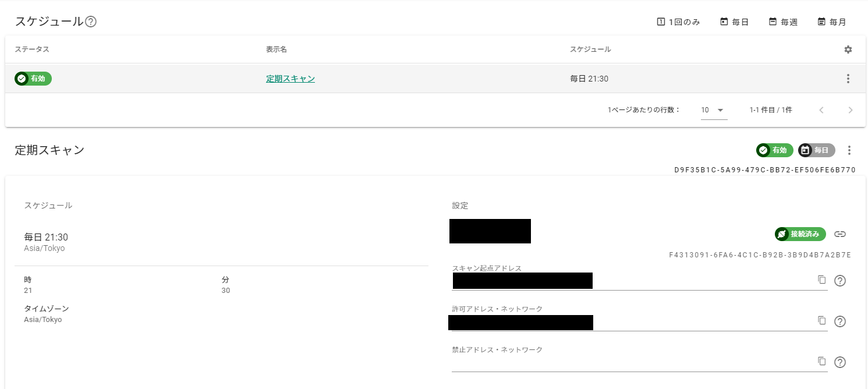Toggle the 有効 chip in the 定期スキャン header
The width and height of the screenshot is (868, 389).
coord(774,150)
